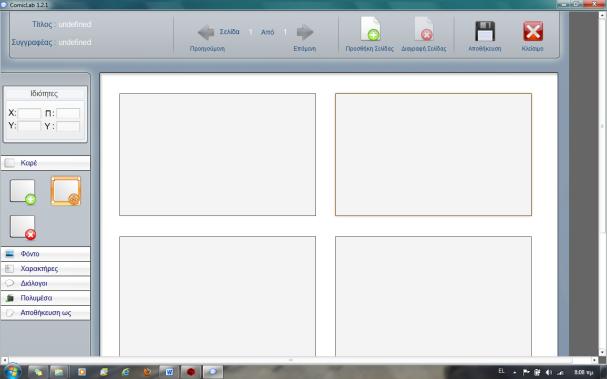Add a new page (Προσθήκη Σελίδας)

click(x=370, y=29)
